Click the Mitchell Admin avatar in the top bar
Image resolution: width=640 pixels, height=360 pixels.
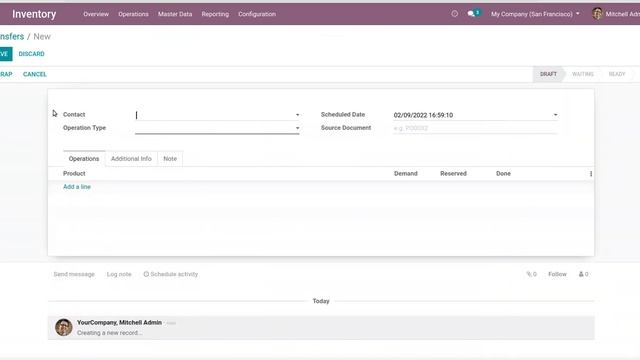point(597,14)
